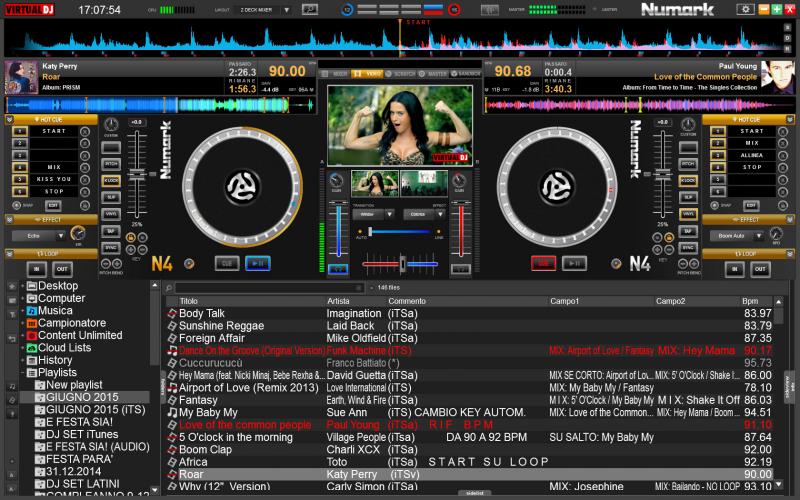Set loop OUT point on the right deck
The width and height of the screenshot is (800, 500).
click(761, 269)
